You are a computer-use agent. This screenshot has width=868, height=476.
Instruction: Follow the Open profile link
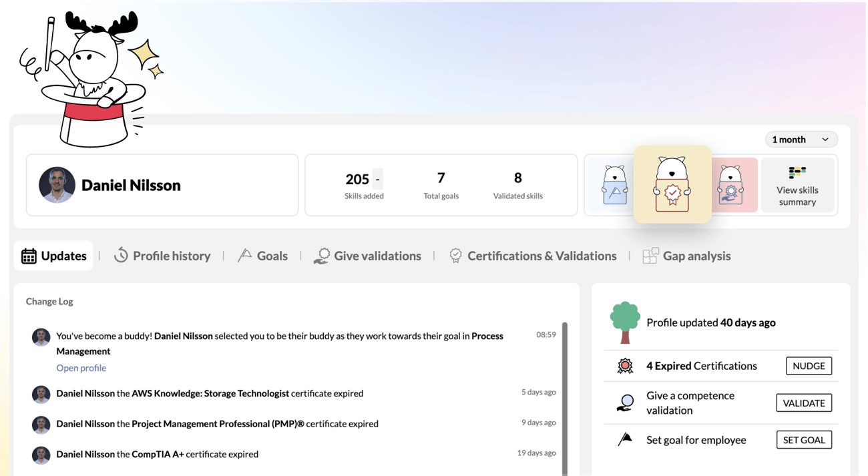(x=81, y=368)
